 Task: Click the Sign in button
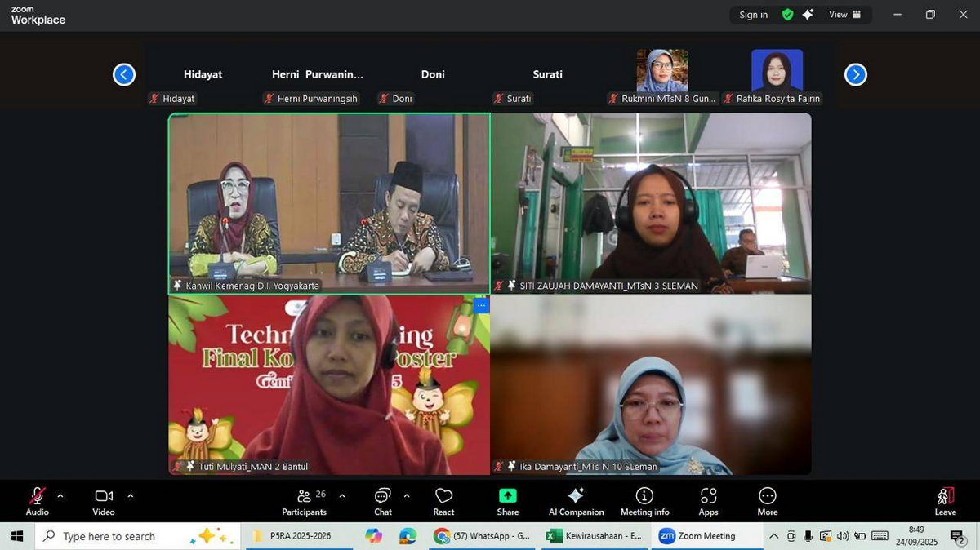(x=753, y=15)
